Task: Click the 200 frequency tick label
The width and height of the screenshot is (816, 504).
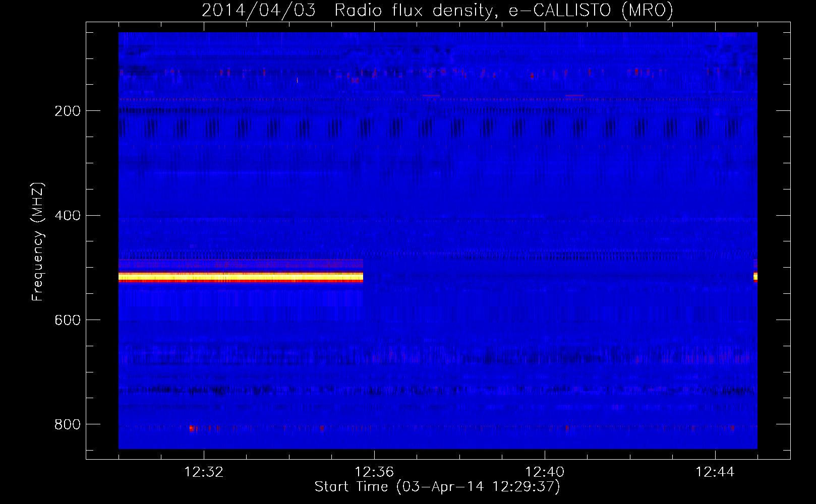Action: 67,111
